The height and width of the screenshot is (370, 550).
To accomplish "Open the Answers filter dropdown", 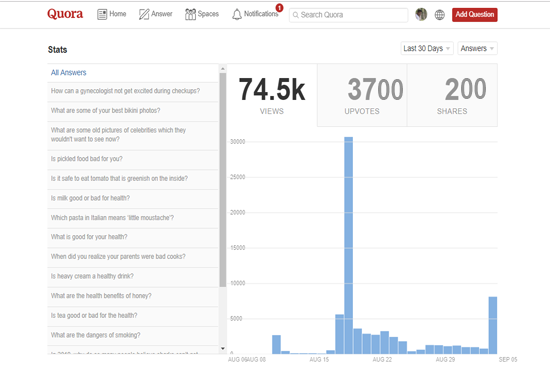I will (x=477, y=48).
